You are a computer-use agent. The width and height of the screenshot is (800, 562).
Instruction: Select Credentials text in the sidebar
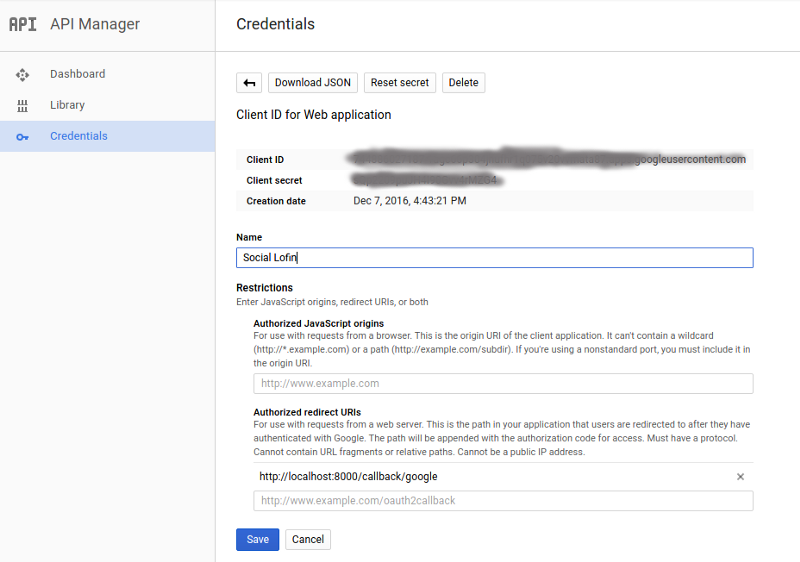(78, 136)
